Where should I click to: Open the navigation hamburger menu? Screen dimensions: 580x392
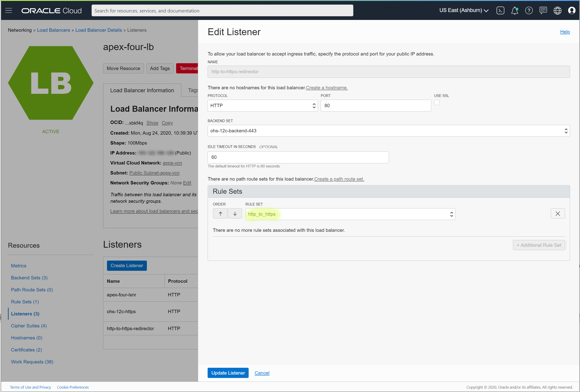(x=8, y=10)
